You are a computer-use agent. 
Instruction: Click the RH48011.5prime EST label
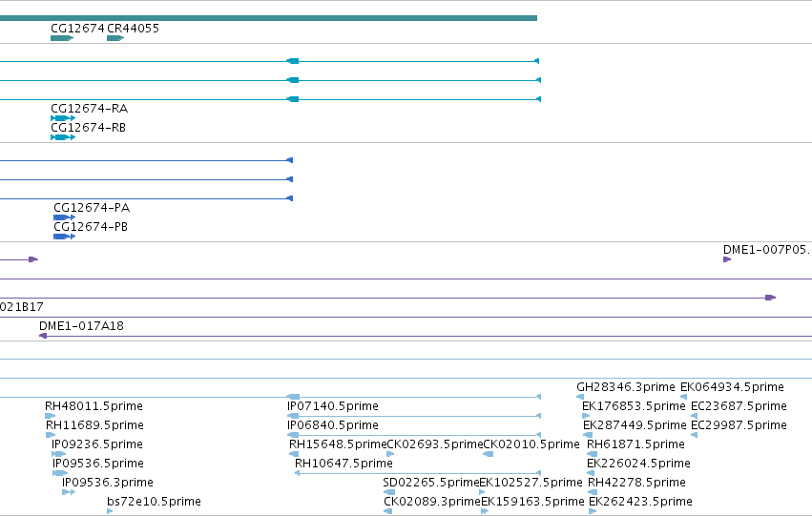(94, 406)
